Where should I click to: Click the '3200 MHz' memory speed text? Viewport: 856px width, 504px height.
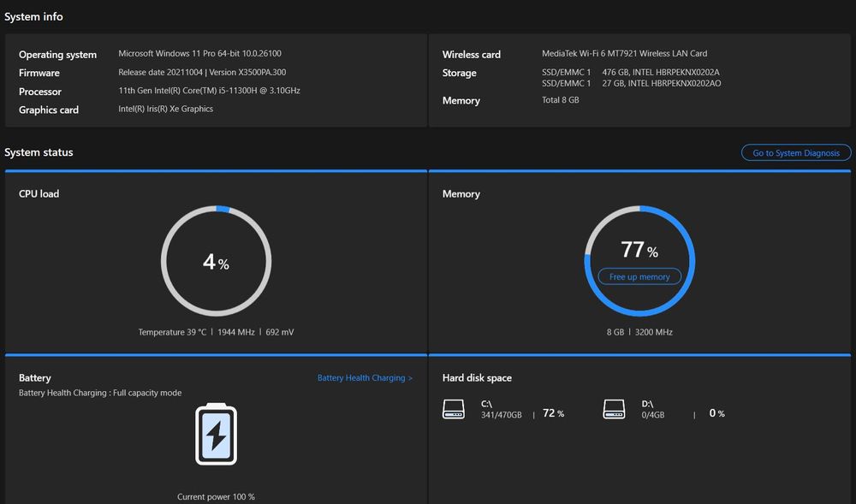tap(653, 332)
